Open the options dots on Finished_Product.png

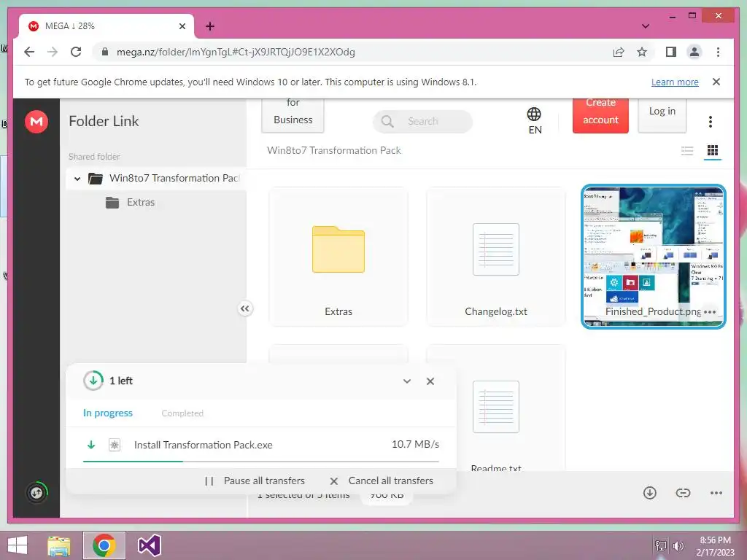[x=710, y=312]
